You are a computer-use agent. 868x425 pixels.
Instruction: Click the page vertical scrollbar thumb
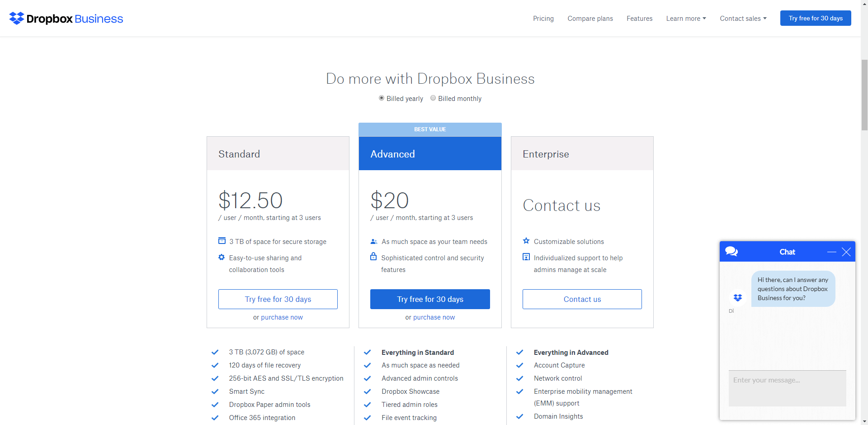tap(864, 95)
